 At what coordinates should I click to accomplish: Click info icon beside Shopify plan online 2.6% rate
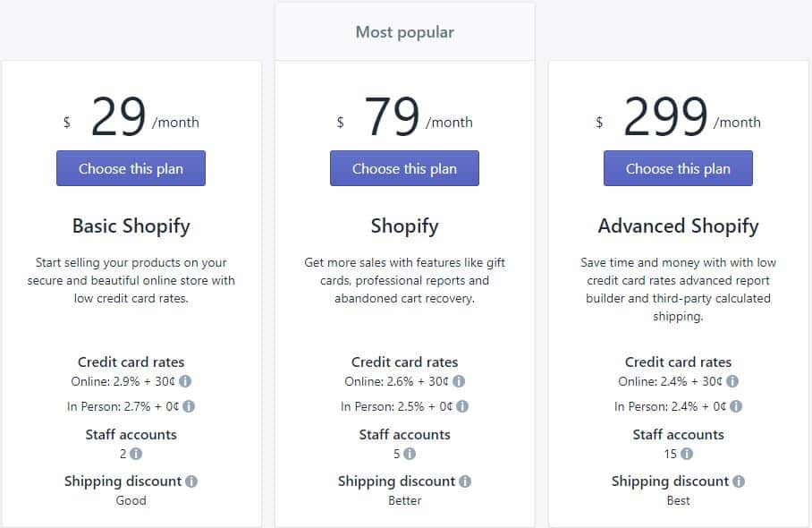coord(459,381)
